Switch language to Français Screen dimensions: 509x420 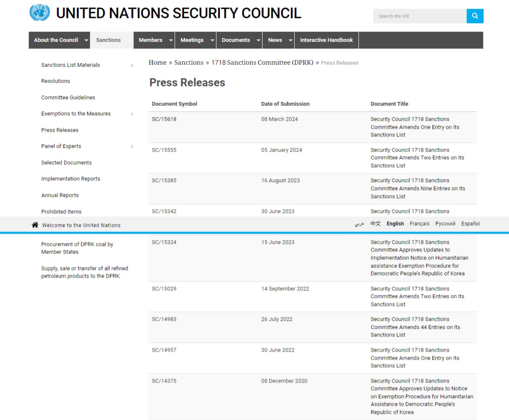(x=420, y=224)
